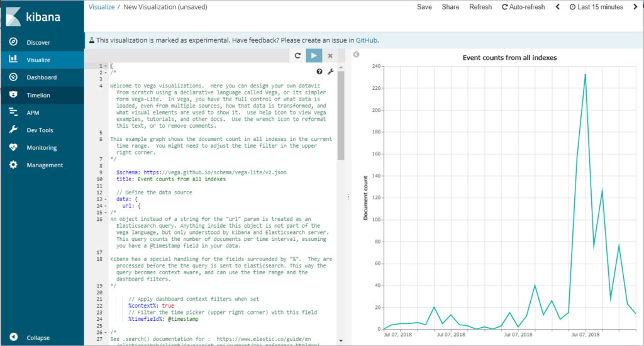
Task: Toggle Auto-refresh option
Action: click(523, 7)
